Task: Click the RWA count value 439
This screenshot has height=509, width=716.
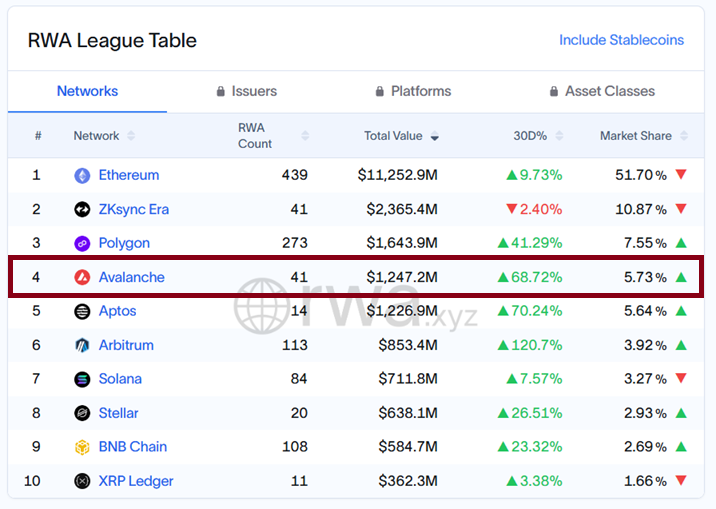Action: pyautogui.click(x=295, y=175)
